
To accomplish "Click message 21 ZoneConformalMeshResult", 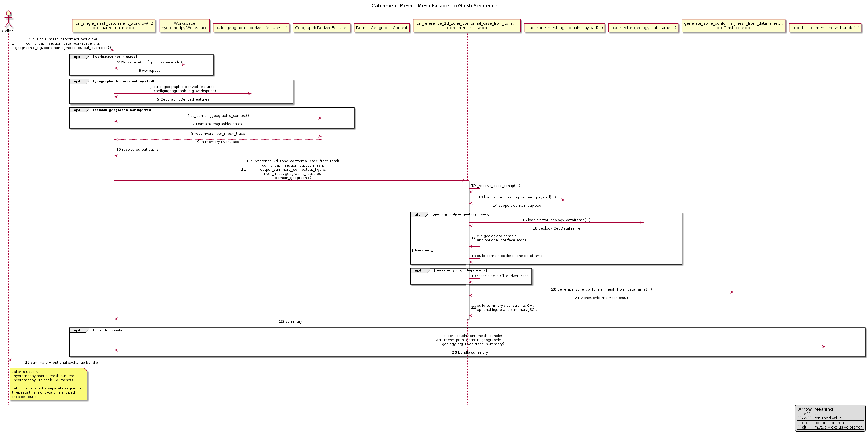I will [x=601, y=298].
